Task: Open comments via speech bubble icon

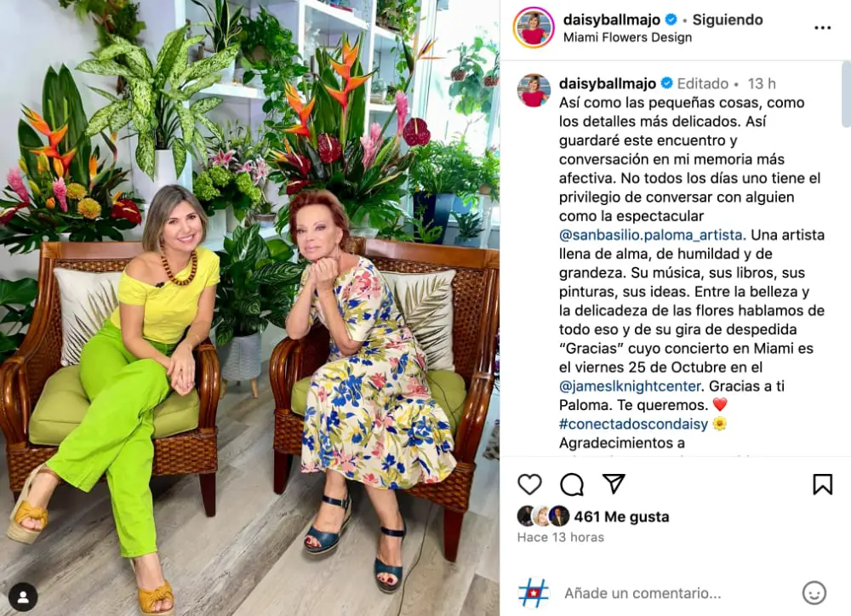Action: [572, 484]
